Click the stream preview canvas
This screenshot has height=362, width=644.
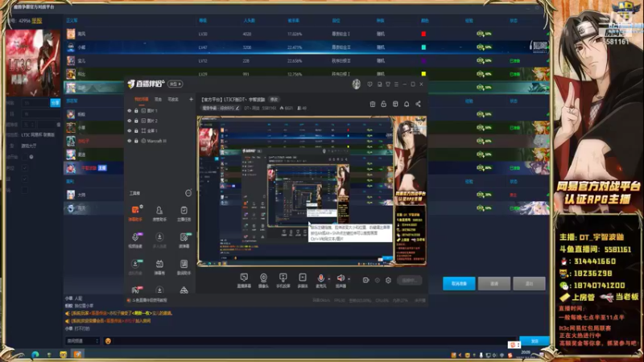pos(312,191)
